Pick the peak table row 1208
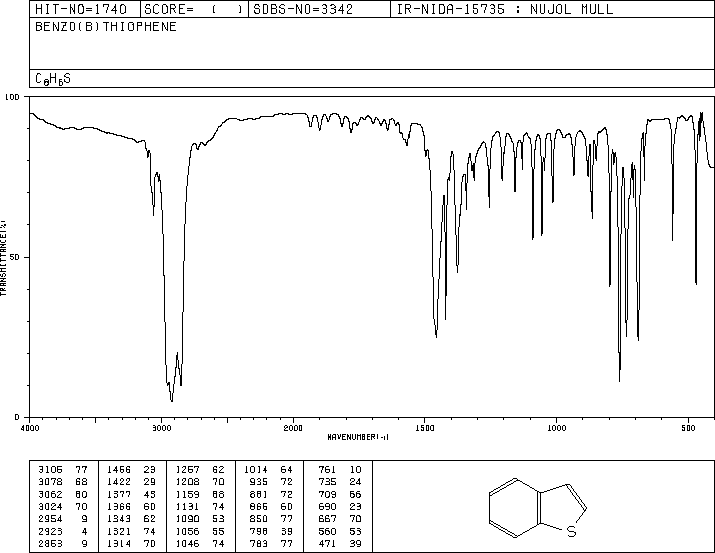Screen dimensions: 715x553 [200, 482]
